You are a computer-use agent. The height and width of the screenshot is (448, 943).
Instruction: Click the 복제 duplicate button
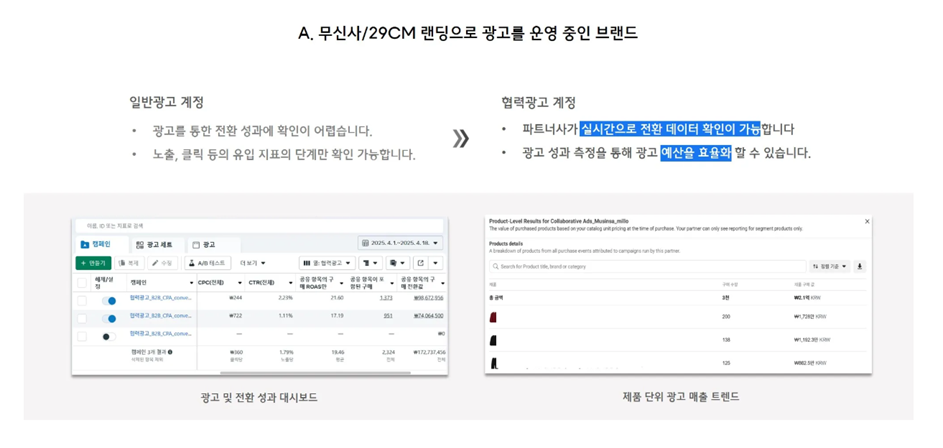[129, 263]
